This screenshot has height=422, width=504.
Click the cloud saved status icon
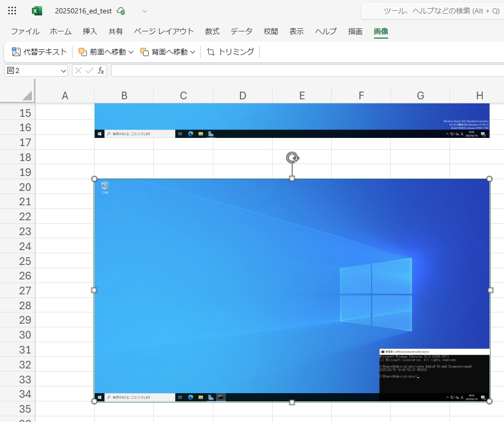click(121, 11)
